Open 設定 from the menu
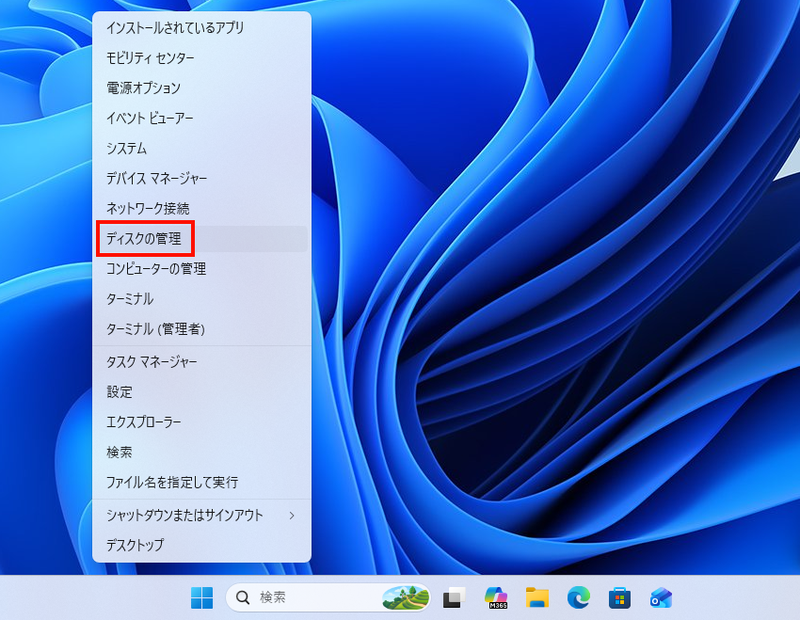800x620 pixels. tap(202, 392)
